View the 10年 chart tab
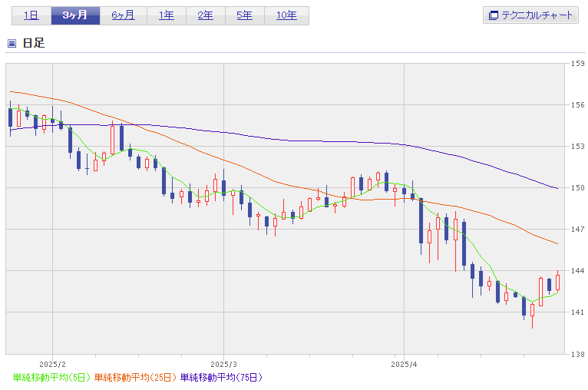Screen dimensions: 588x390 coord(286,15)
